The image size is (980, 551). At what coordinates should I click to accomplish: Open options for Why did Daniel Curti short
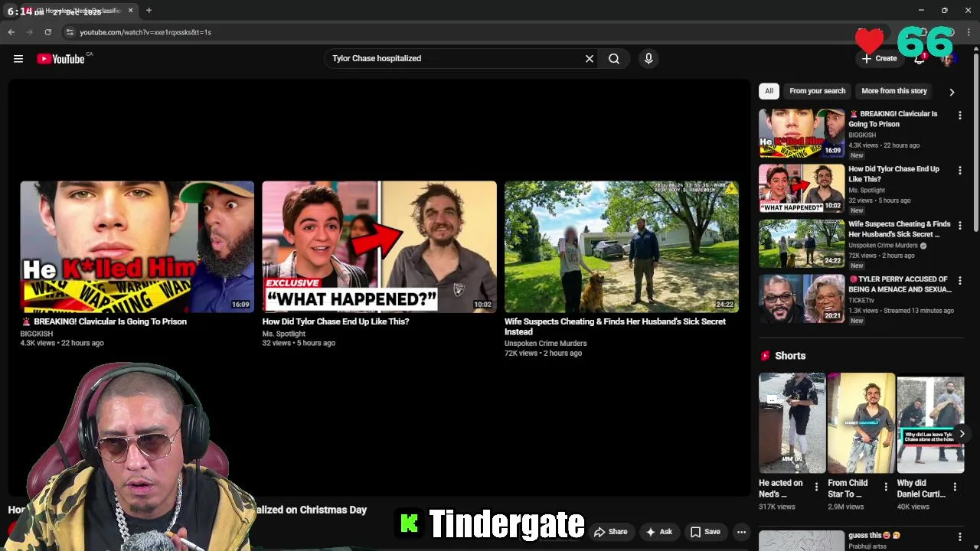point(955,487)
